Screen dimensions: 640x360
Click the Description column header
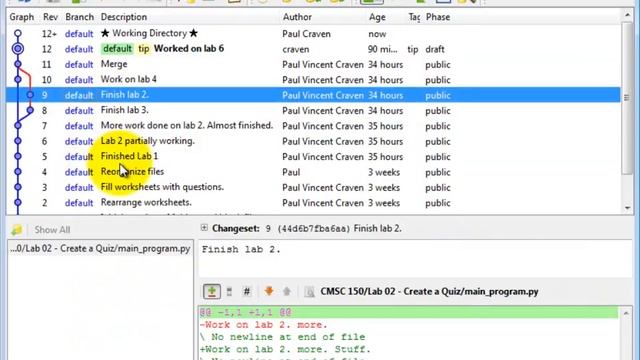pyautogui.click(x=124, y=17)
